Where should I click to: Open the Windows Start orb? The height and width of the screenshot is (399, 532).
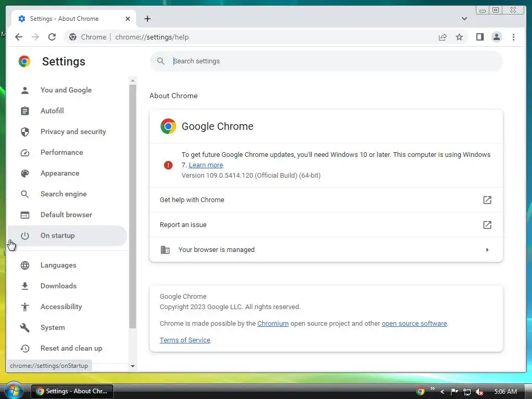[x=13, y=391]
